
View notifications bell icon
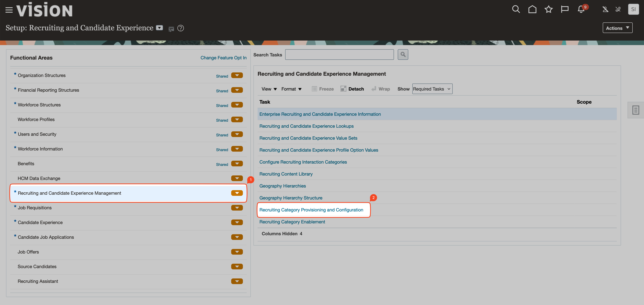pos(581,10)
